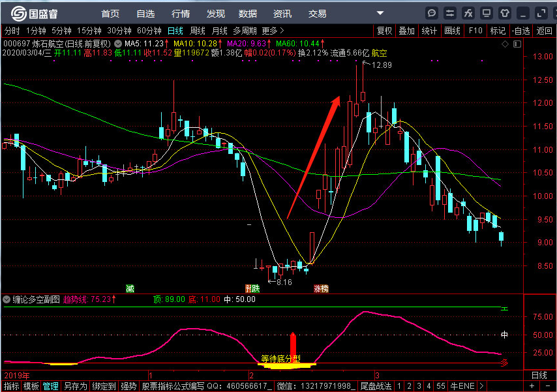
Task: Click the 标记 mark button
Action: pyautogui.click(x=498, y=31)
